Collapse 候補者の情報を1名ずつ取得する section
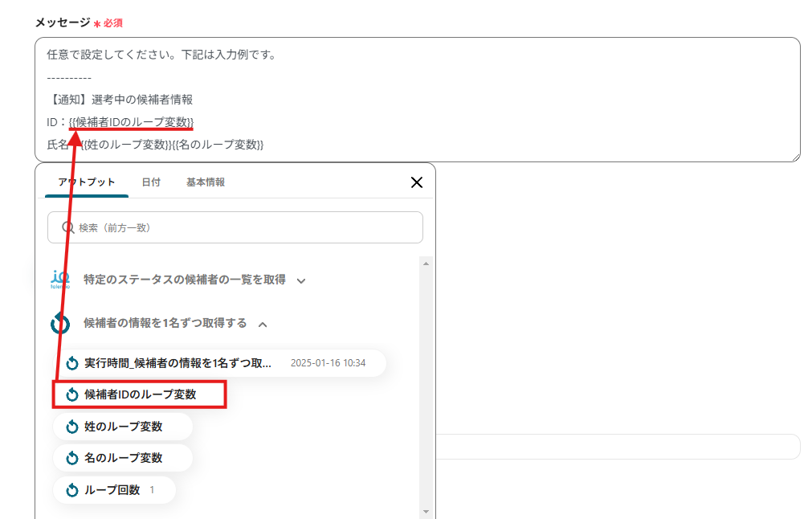This screenshot has height=519, width=812. point(263,325)
